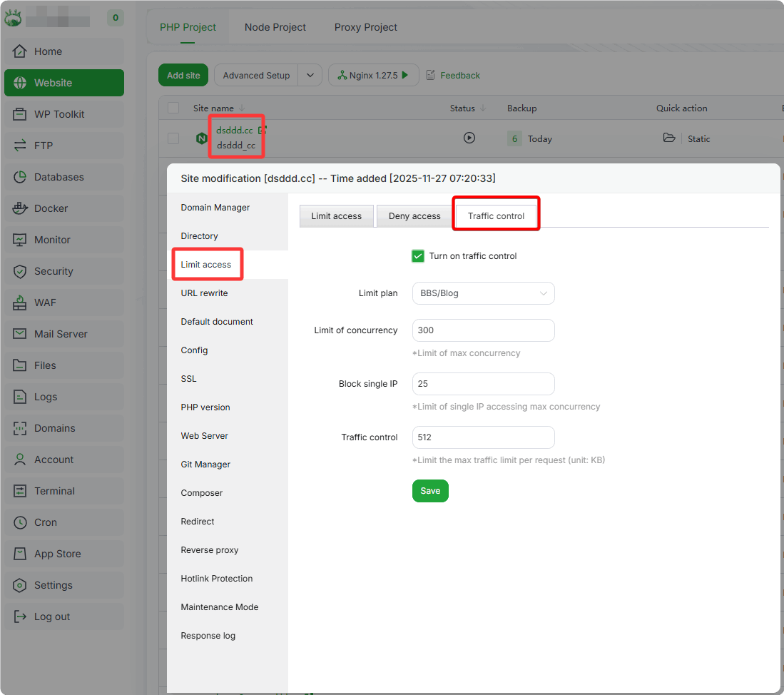Open the Nginx 1.27.5 service menu
The height and width of the screenshot is (695, 784).
(x=373, y=75)
